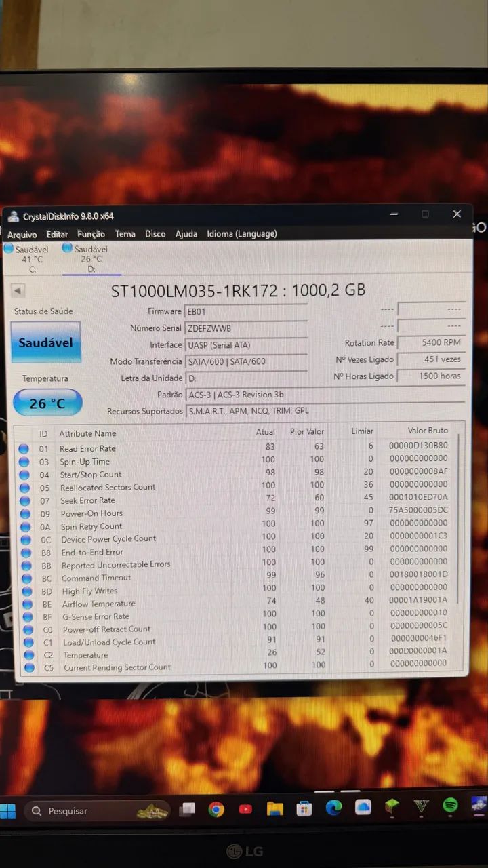Open the Função menu
This screenshot has height=868, width=488.
[91, 234]
